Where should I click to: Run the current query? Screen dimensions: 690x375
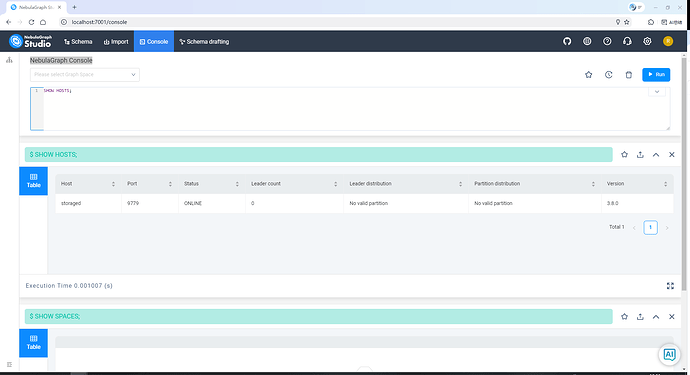656,75
